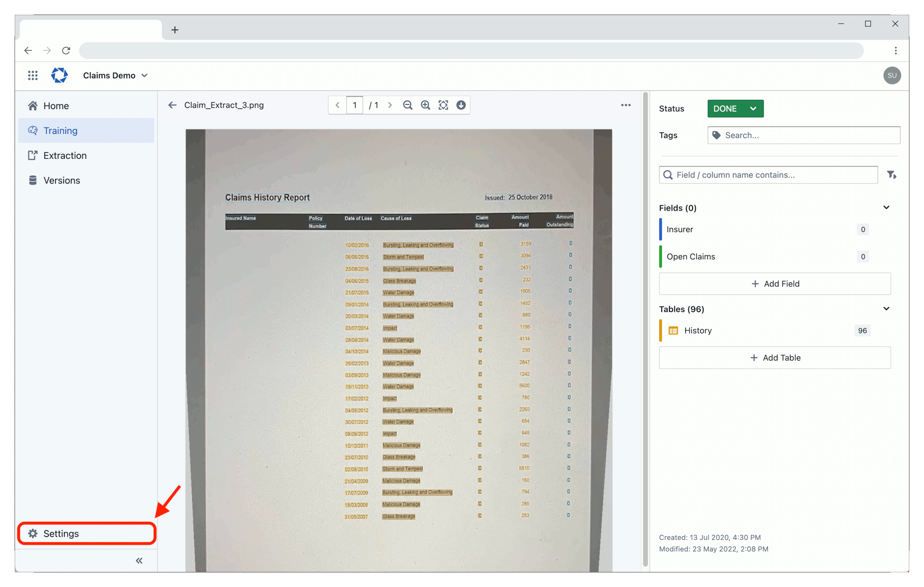The width and height of the screenshot is (924, 587).
Task: Click the Add Field button
Action: pyautogui.click(x=775, y=283)
